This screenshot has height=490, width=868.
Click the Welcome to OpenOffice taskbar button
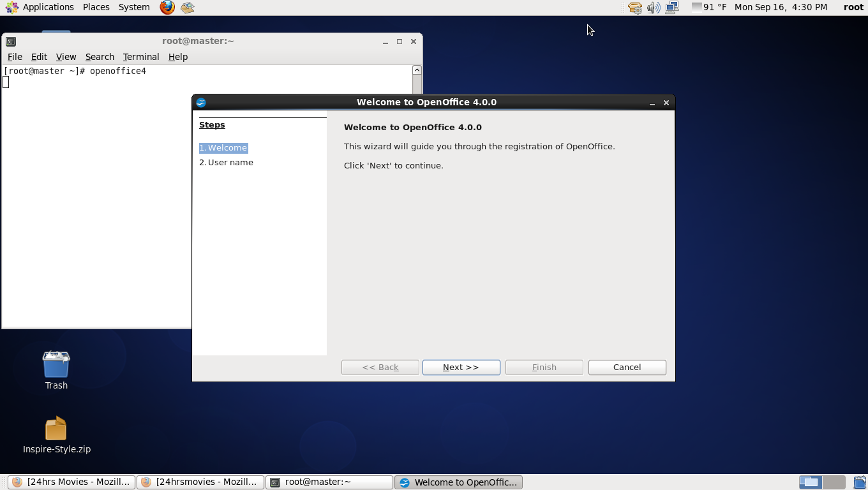pos(458,482)
